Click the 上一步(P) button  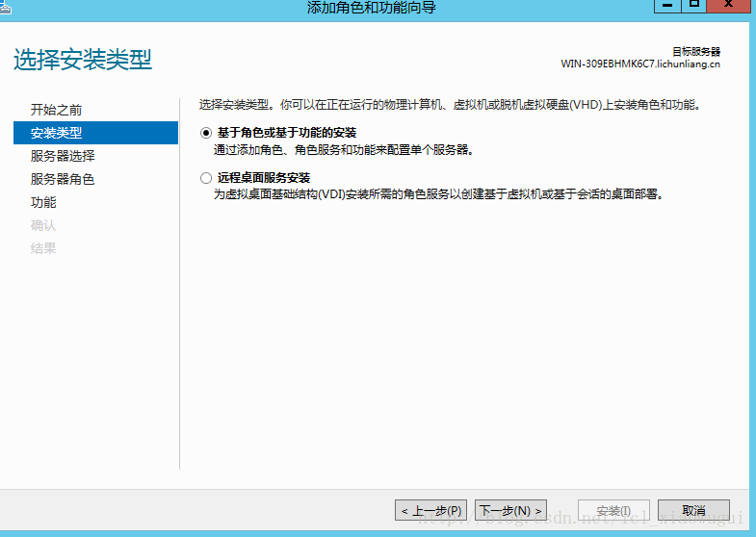click(x=431, y=510)
